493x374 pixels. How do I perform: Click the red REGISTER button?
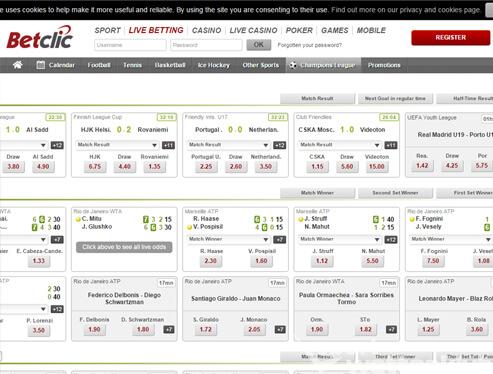pos(451,37)
